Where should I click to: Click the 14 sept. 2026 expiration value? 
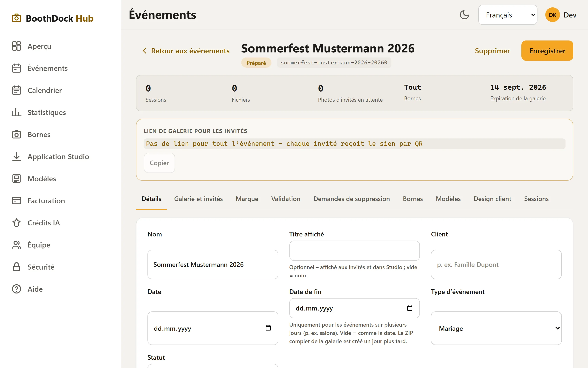(518, 87)
